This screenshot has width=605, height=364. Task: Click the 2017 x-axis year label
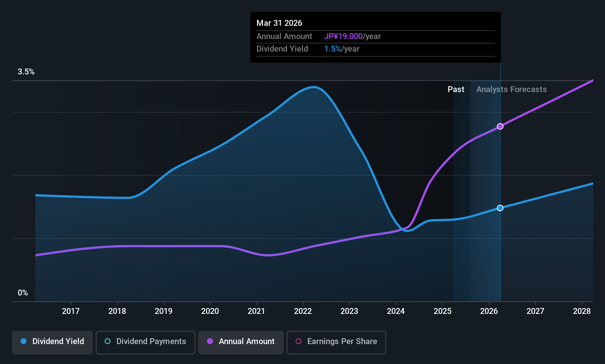(x=71, y=311)
